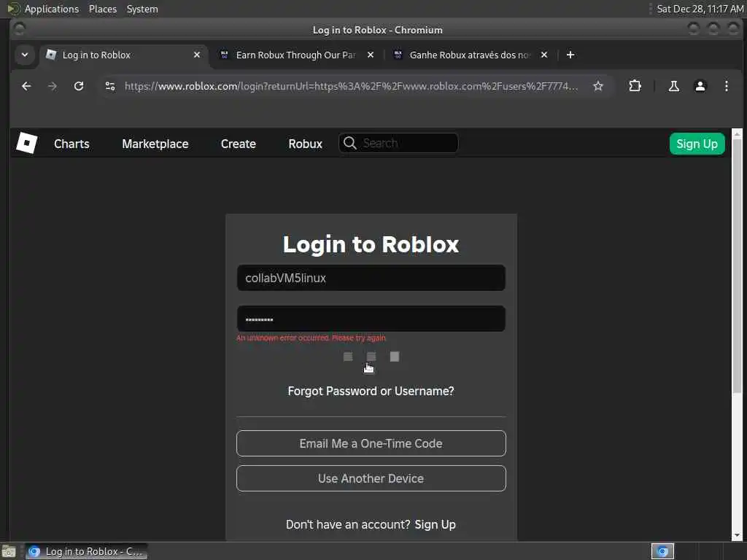This screenshot has height=560, width=747.
Task: Open site information icon in address bar
Action: pyautogui.click(x=110, y=86)
